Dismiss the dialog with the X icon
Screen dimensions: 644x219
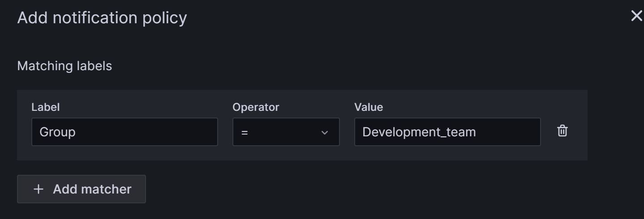pos(636,16)
